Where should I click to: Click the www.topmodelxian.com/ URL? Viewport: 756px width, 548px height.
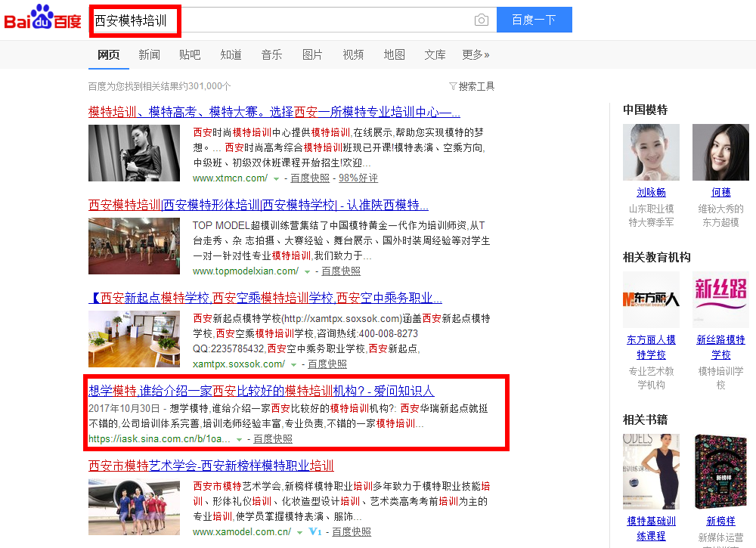[246, 271]
